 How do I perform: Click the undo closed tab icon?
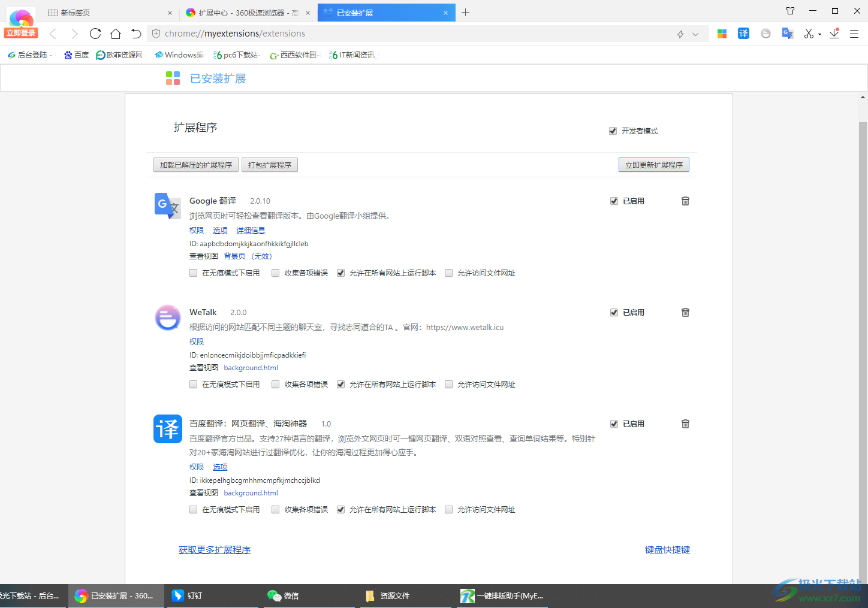(136, 34)
